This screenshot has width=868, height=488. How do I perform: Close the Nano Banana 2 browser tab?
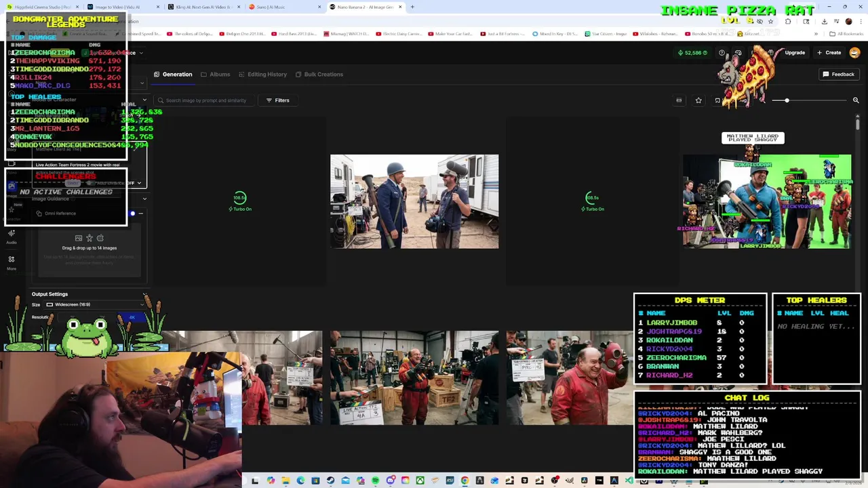[401, 7]
